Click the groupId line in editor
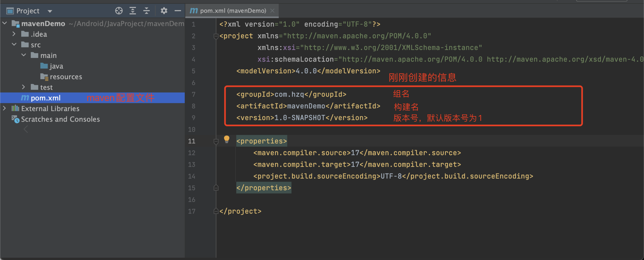Image resolution: width=644 pixels, height=260 pixels. coord(291,94)
